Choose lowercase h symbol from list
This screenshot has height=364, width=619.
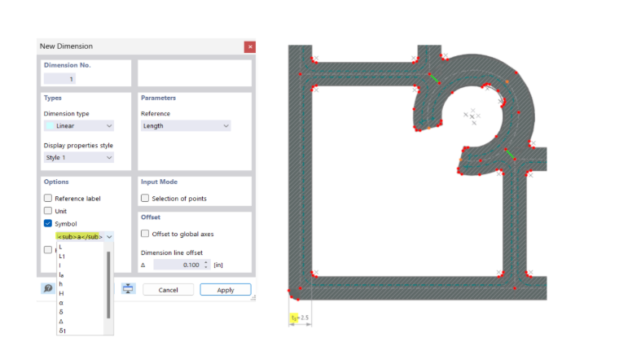61,284
